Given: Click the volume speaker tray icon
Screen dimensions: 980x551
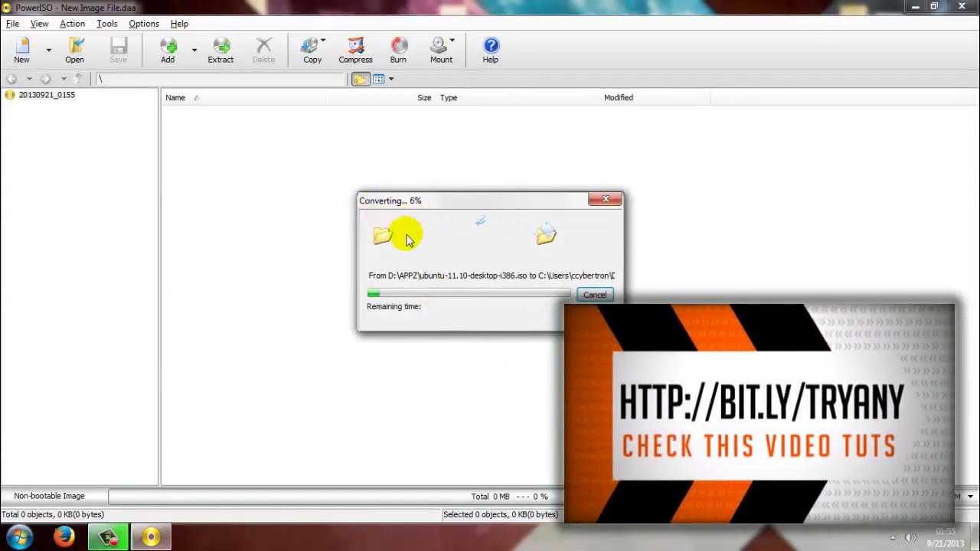Looking at the screenshot, I should (x=910, y=537).
